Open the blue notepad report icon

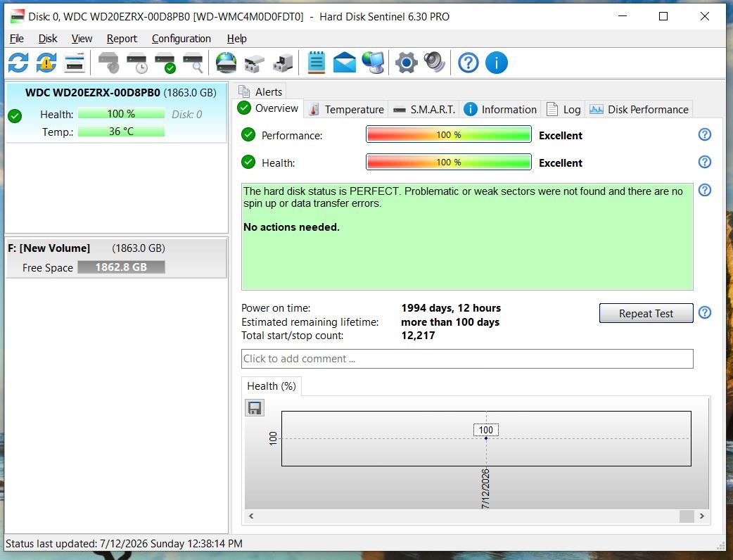point(317,62)
